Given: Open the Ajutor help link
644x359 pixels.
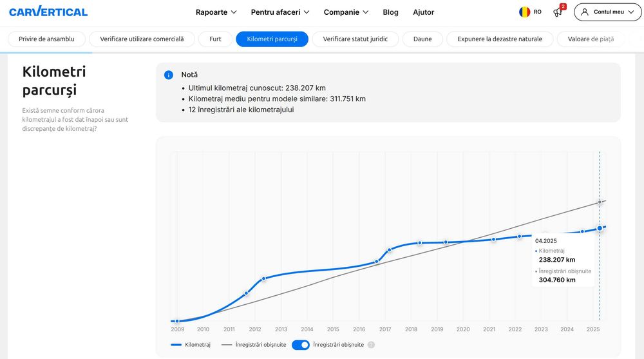Looking at the screenshot, I should tap(424, 12).
